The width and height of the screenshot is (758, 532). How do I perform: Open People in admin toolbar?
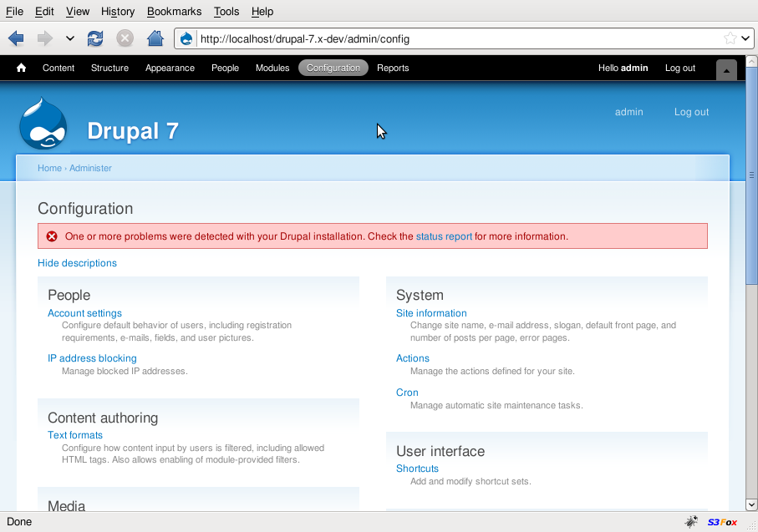(x=225, y=68)
